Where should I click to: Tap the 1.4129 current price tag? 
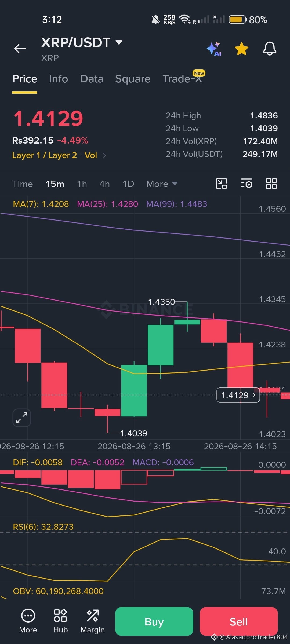[238, 395]
